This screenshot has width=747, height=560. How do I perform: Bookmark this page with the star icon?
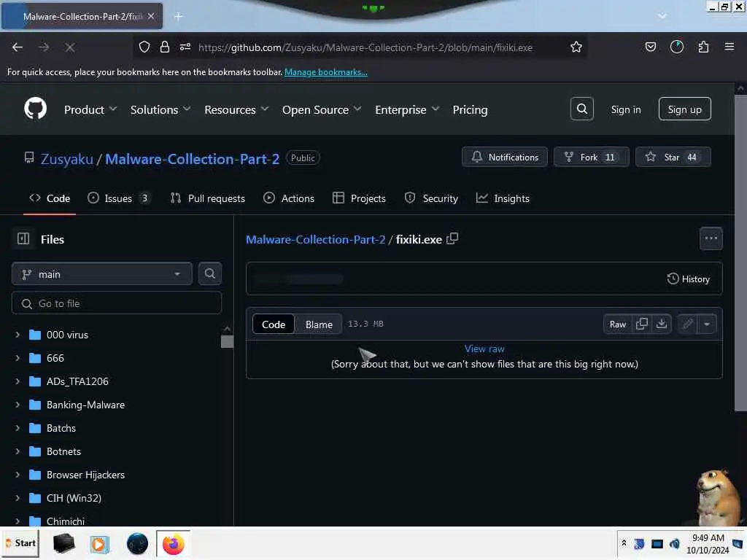click(576, 47)
